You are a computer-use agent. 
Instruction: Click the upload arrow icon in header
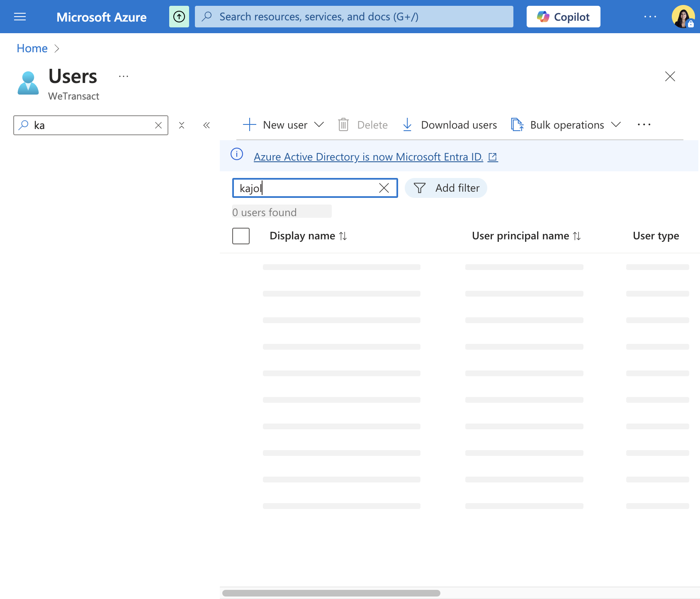click(179, 17)
